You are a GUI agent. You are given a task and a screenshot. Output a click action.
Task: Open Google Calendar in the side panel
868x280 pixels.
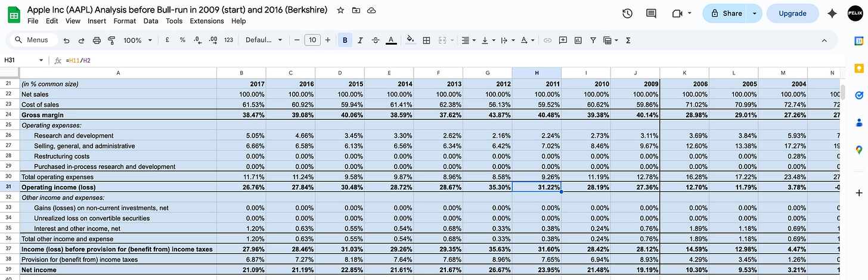click(x=859, y=41)
